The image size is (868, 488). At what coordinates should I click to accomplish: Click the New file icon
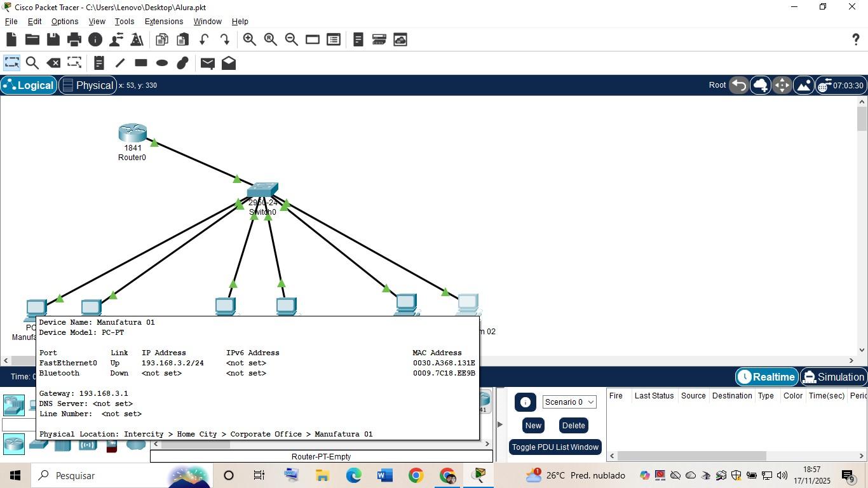(11, 39)
